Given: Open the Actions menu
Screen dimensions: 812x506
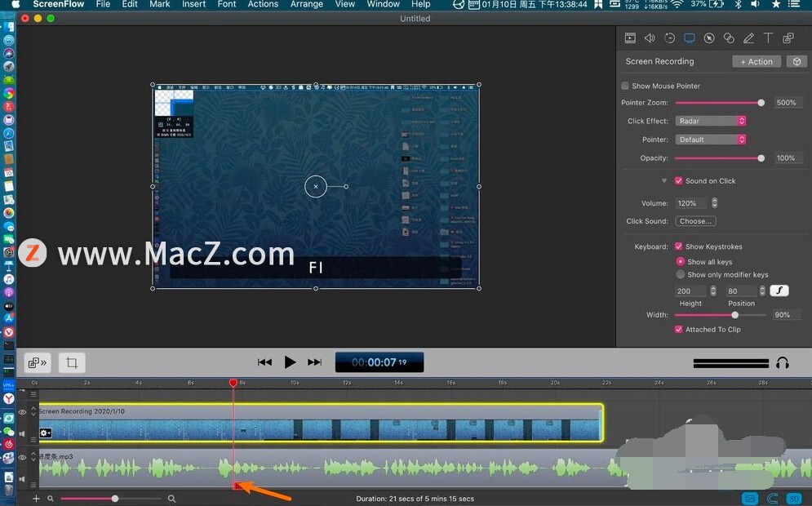Looking at the screenshot, I should (x=263, y=4).
